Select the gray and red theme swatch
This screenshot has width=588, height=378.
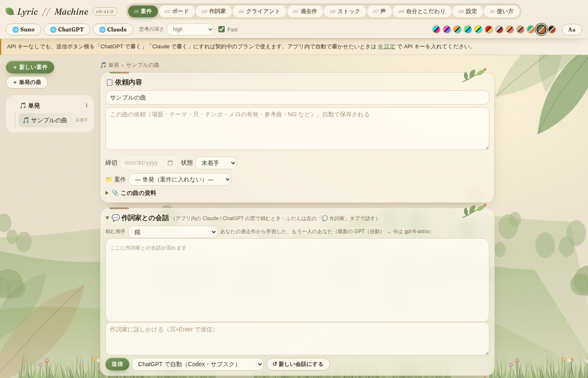(x=499, y=29)
